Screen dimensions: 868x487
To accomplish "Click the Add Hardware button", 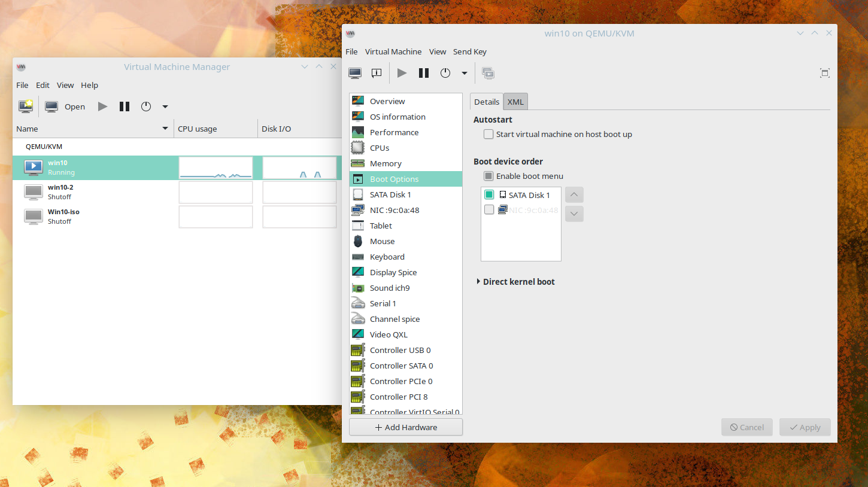I will click(x=406, y=427).
